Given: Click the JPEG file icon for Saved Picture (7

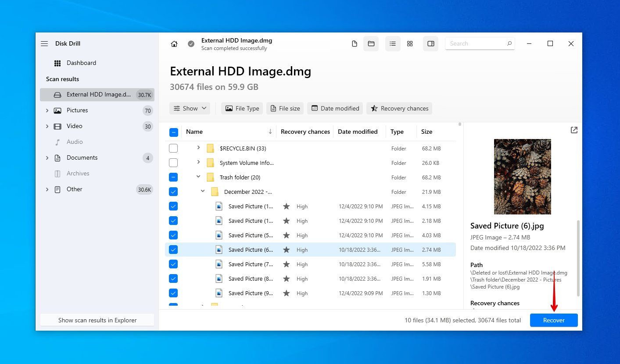Looking at the screenshot, I should click(x=219, y=264).
